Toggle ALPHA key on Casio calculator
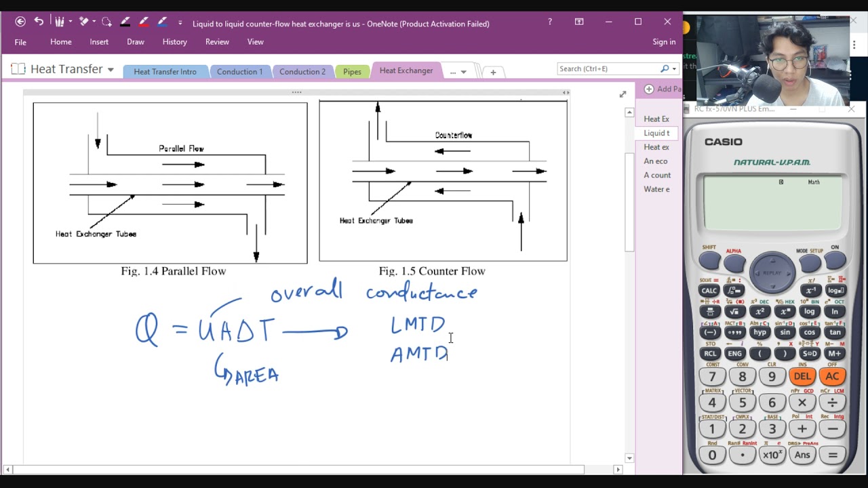Screen dimensions: 868x488 point(734,262)
